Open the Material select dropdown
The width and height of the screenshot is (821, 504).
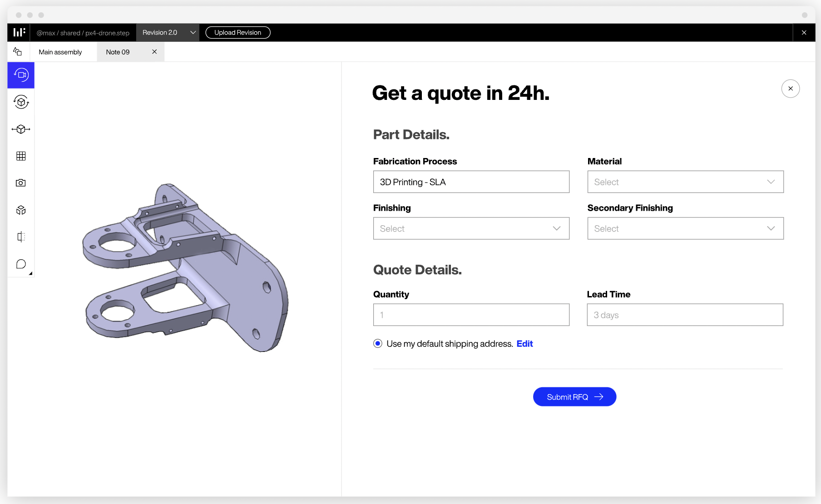click(685, 182)
